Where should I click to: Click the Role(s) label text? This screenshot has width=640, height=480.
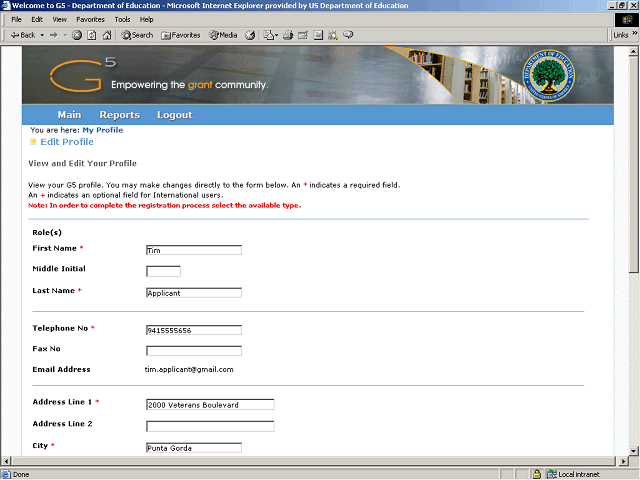pyautogui.click(x=47, y=232)
